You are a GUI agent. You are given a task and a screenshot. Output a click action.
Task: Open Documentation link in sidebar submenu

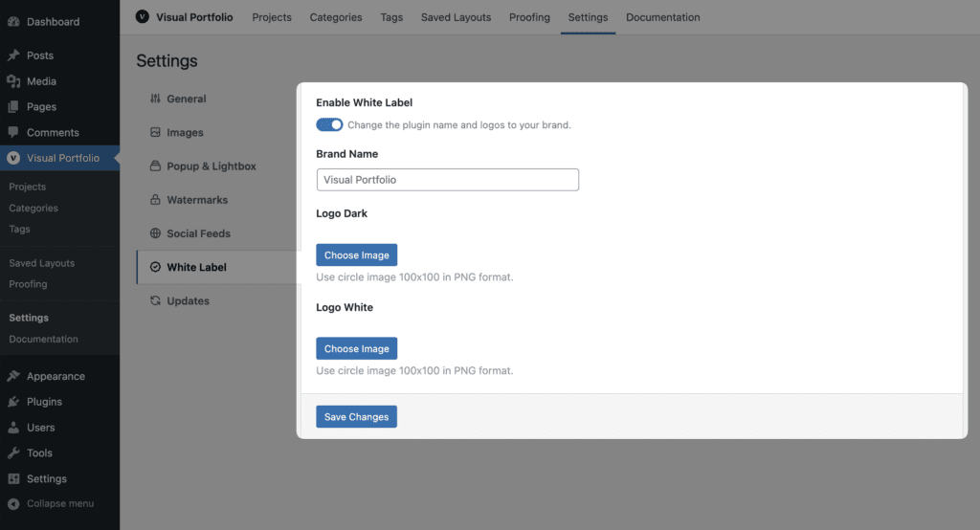click(43, 340)
